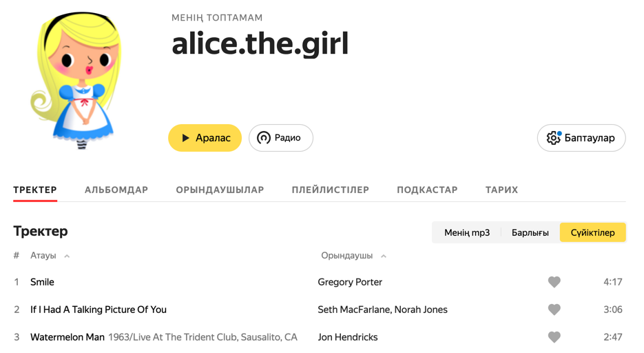Open the Альбомдар tab
The height and width of the screenshot is (353, 644).
tap(116, 190)
